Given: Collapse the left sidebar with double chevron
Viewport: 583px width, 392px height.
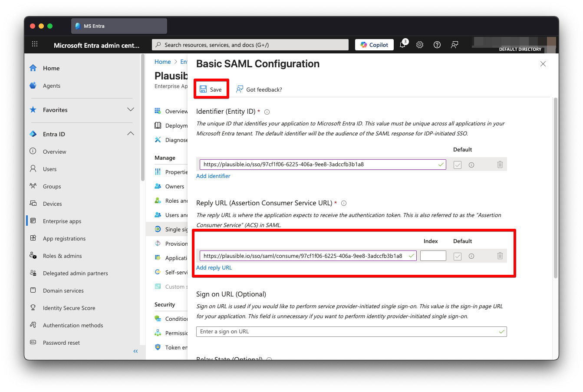Looking at the screenshot, I should tap(135, 351).
